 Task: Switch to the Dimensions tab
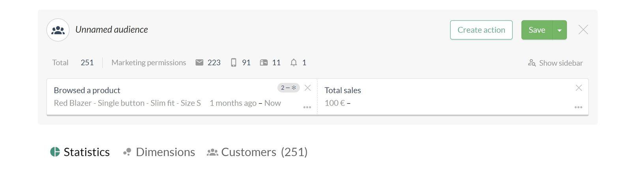pos(159,152)
